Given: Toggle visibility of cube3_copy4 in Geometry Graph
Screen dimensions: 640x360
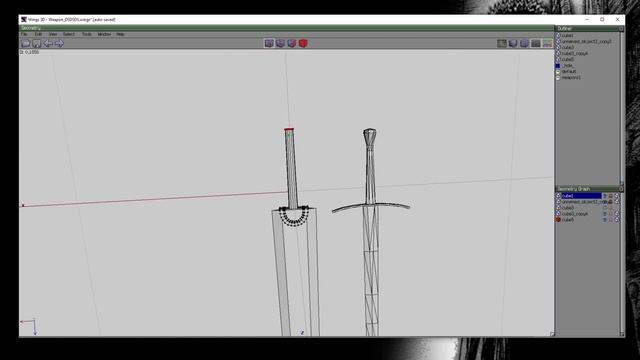Looking at the screenshot, I should click(x=605, y=213).
